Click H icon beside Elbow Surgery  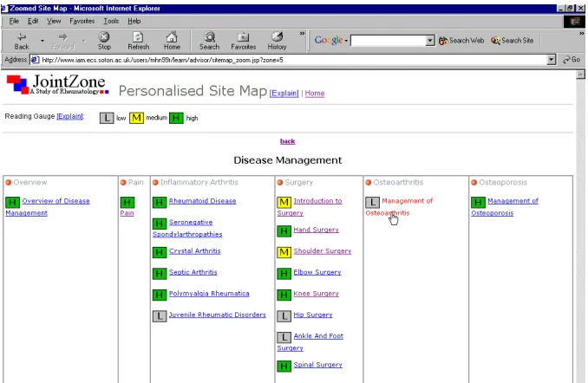pyautogui.click(x=284, y=274)
